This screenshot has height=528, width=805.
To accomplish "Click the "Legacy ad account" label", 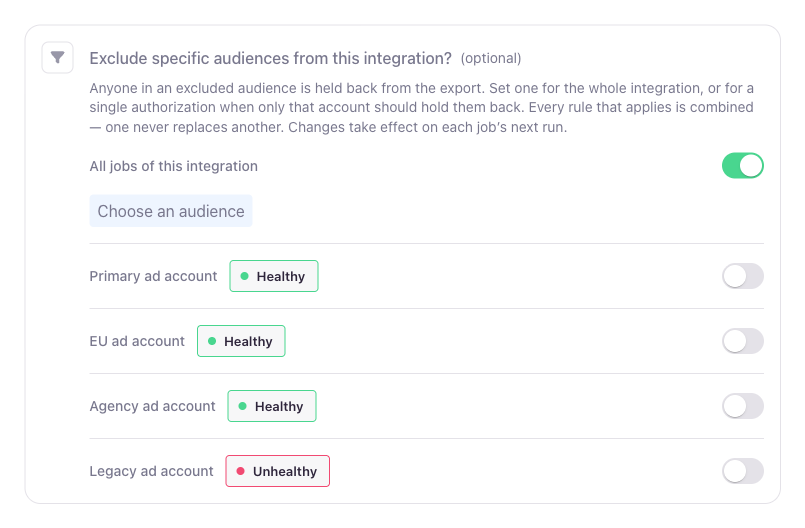I will click(151, 471).
